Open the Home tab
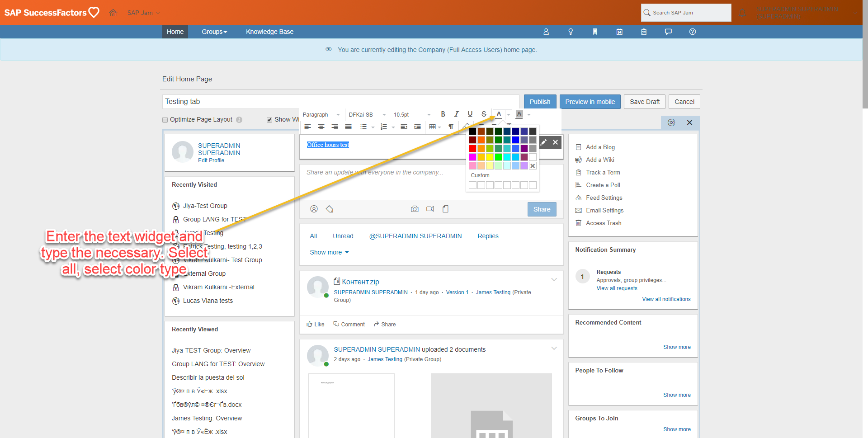The width and height of the screenshot is (868, 438). click(x=175, y=32)
